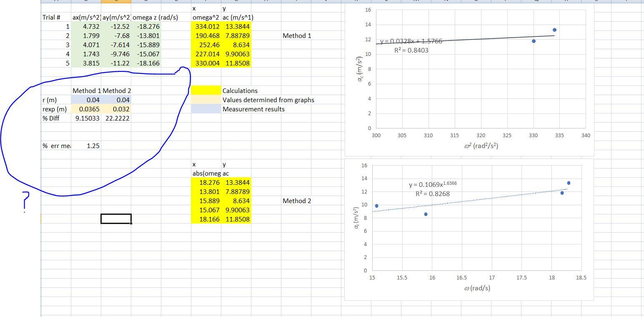The image size is (644, 317).
Task: Select the R² = 0.8268 chart label
Action: pos(433,194)
